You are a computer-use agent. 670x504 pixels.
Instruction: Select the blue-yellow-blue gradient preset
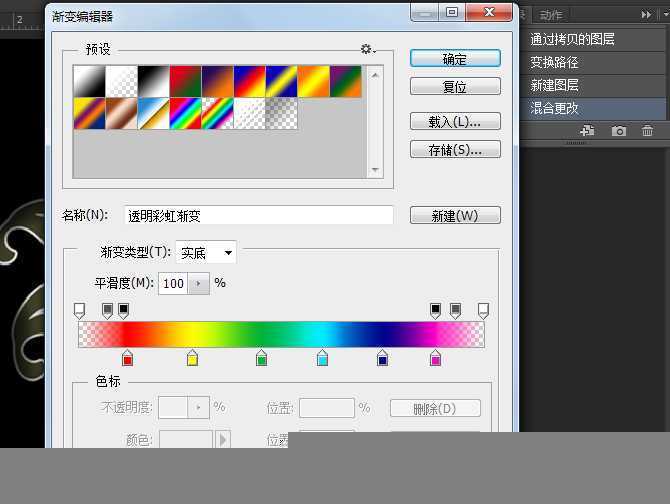(x=282, y=81)
